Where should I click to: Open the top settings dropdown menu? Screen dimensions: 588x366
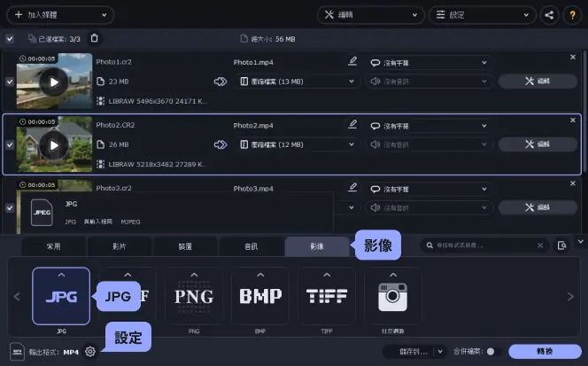tap(483, 15)
